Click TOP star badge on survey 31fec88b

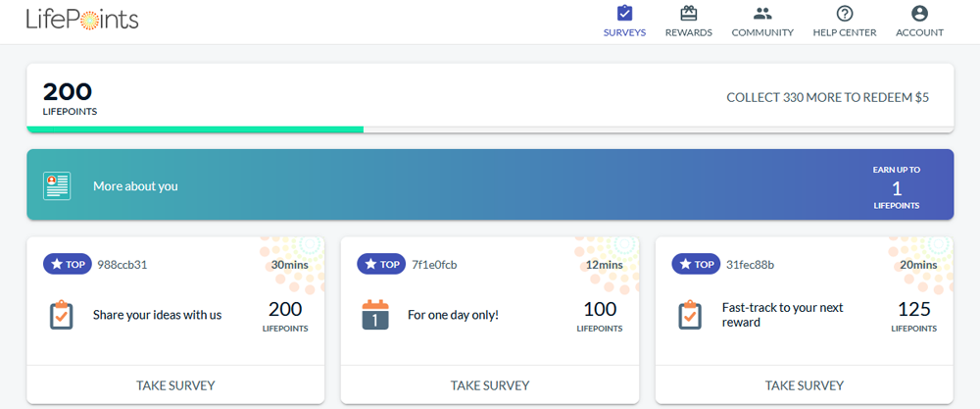(696, 264)
